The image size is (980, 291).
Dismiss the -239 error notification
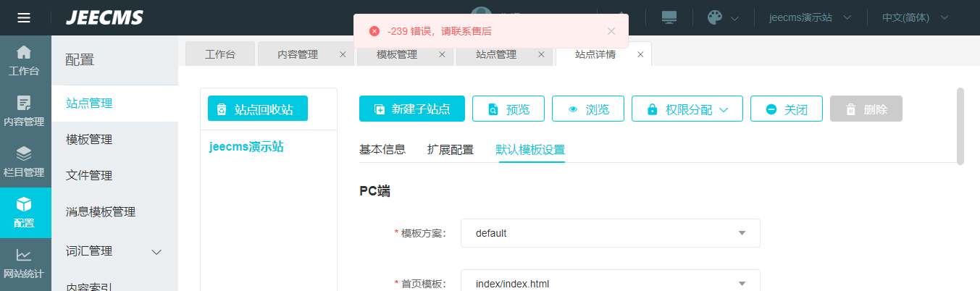611,31
